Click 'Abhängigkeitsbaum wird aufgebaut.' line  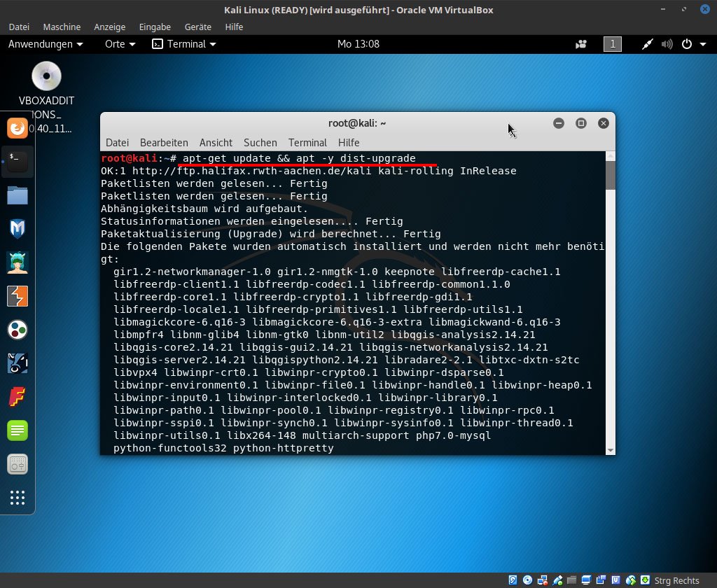[x=204, y=209]
